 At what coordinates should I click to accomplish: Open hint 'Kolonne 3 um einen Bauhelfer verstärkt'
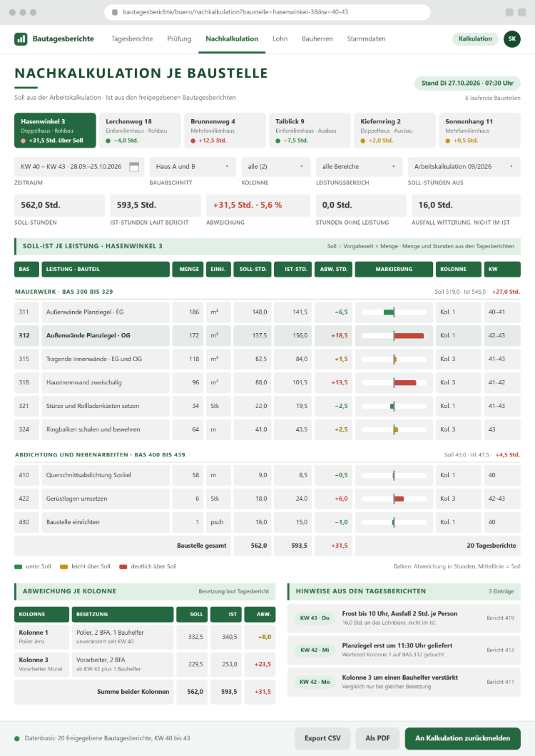[404, 682]
